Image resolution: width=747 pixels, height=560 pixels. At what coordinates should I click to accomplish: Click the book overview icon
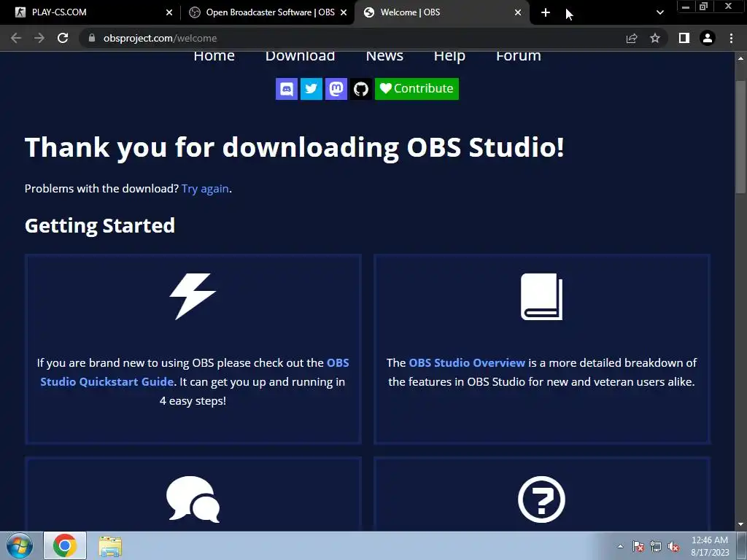pyautogui.click(x=542, y=296)
